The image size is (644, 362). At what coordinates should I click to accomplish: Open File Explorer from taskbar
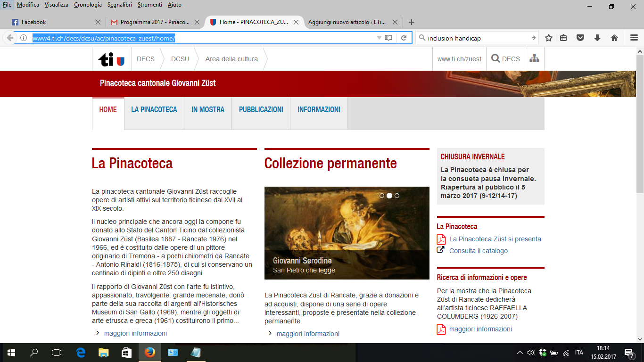[103, 353]
